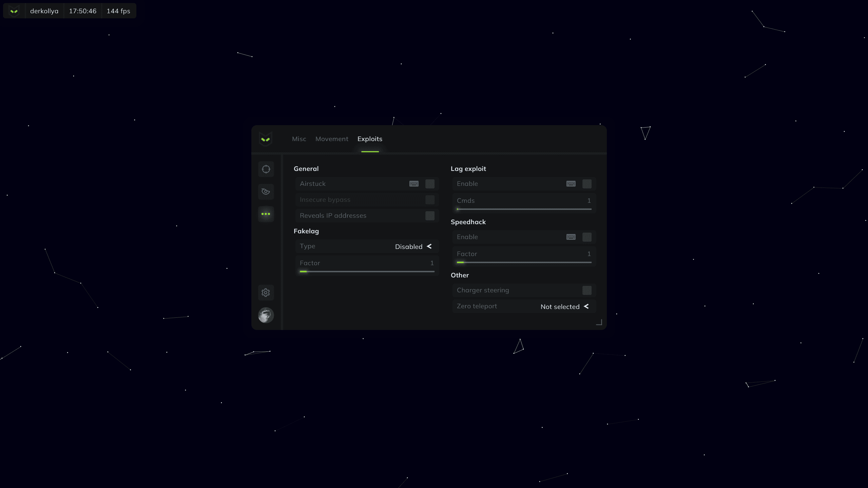This screenshot has width=868, height=488.
Task: Enable Reveals IP addresses checkbox
Action: (x=429, y=216)
